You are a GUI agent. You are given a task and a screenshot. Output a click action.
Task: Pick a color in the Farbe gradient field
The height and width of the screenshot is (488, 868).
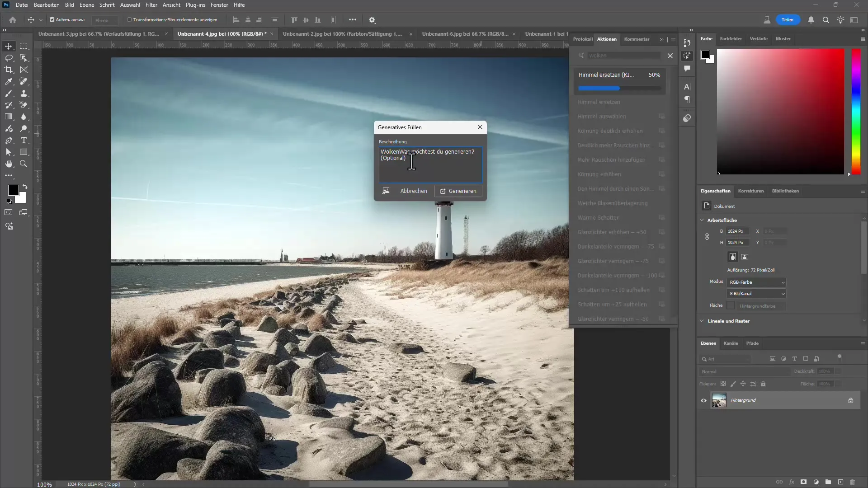point(780,111)
